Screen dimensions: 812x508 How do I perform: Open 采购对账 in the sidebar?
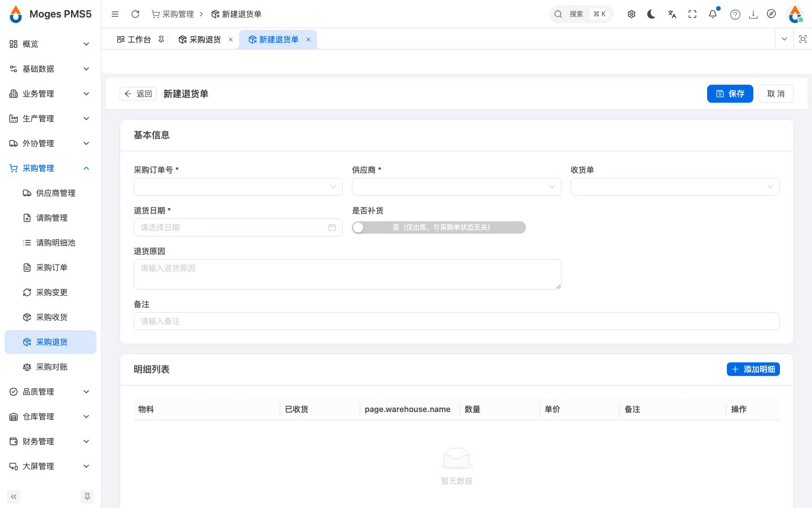pos(50,367)
